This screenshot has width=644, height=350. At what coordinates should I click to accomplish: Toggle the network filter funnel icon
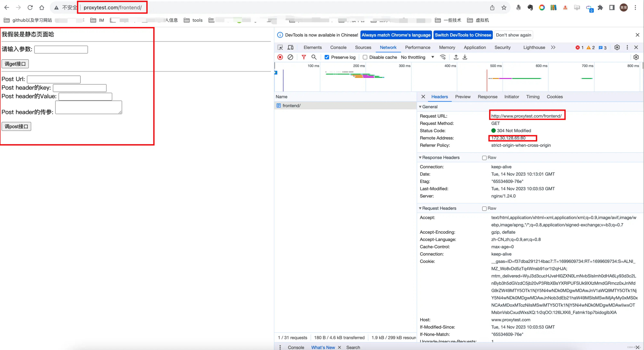303,57
